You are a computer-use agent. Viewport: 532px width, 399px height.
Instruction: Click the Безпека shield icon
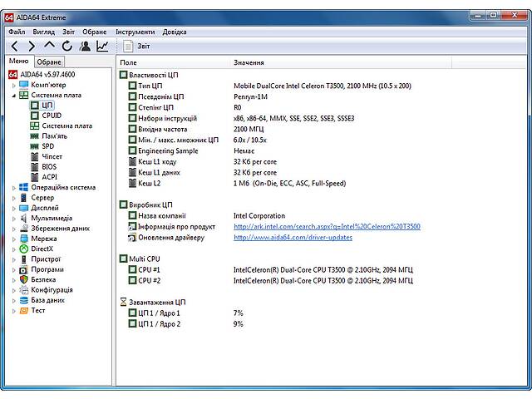point(24,279)
